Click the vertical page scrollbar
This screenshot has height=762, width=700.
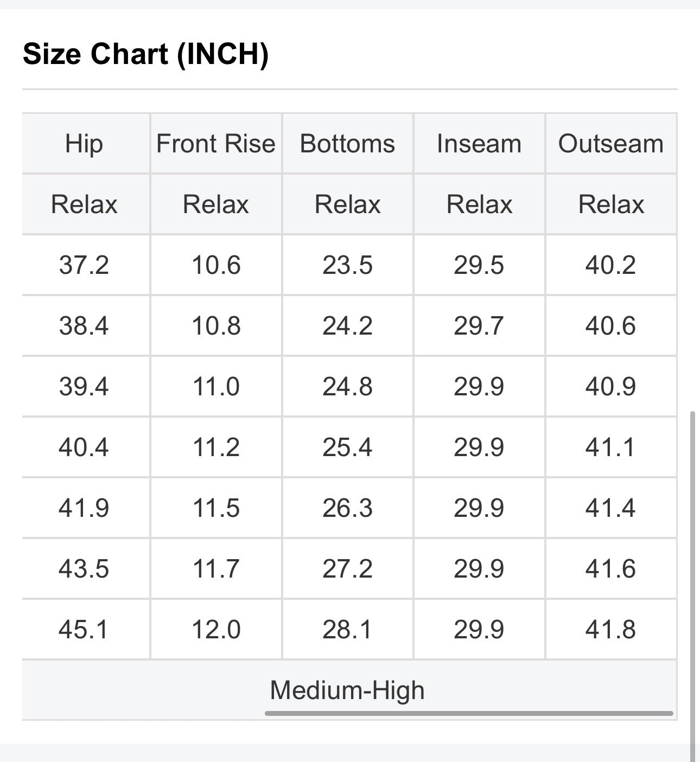coord(692,586)
